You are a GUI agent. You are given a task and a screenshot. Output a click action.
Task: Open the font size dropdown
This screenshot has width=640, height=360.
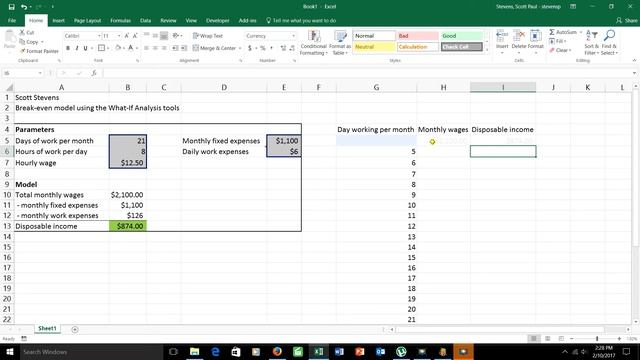119,36
